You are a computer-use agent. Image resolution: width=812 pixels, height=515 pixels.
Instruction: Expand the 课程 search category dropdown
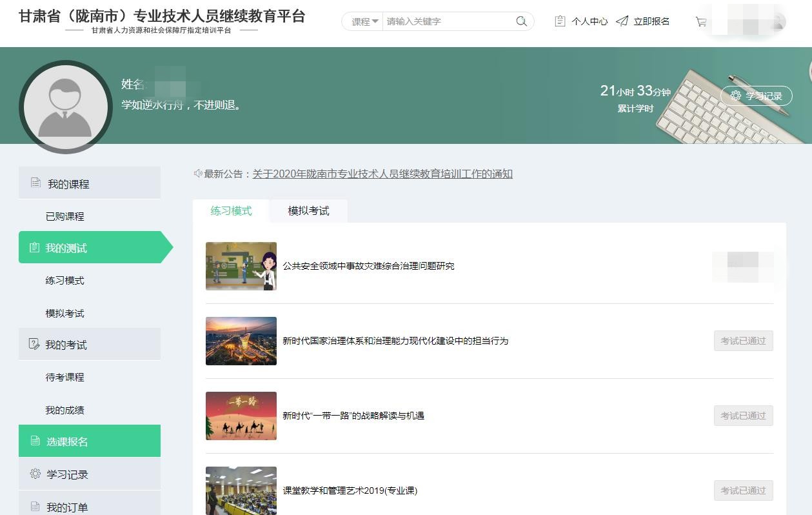tap(364, 21)
